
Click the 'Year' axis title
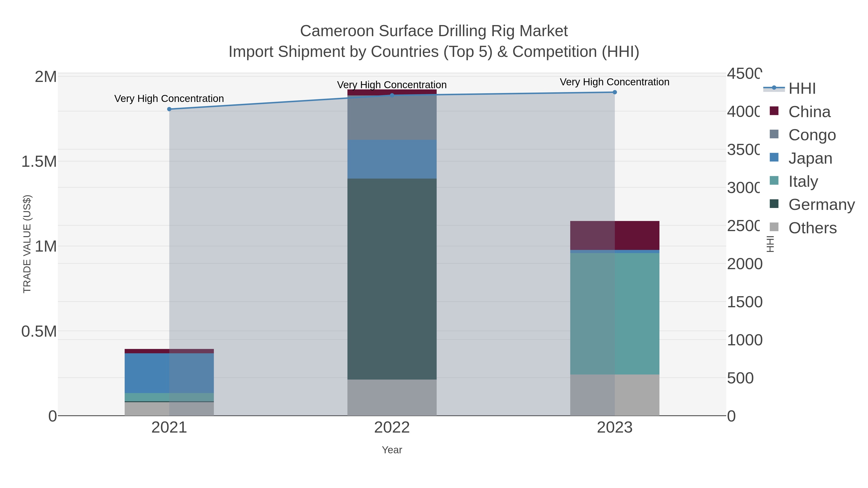tap(392, 450)
